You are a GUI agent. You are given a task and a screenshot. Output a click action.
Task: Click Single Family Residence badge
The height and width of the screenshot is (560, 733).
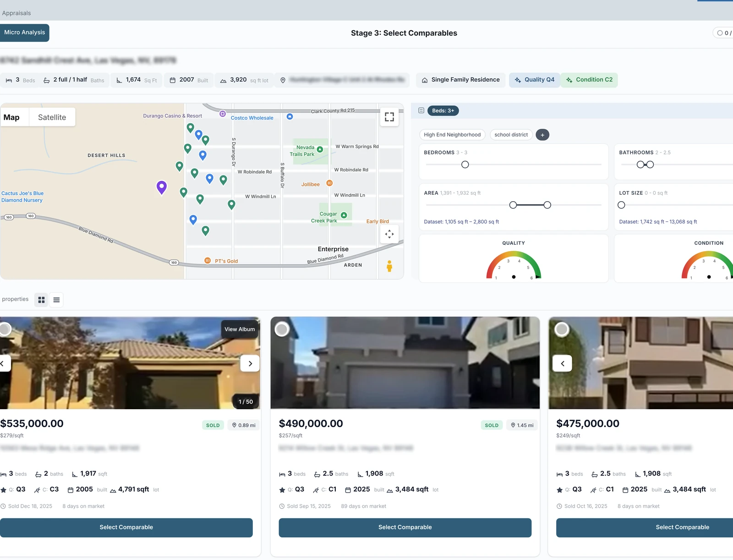tap(461, 80)
